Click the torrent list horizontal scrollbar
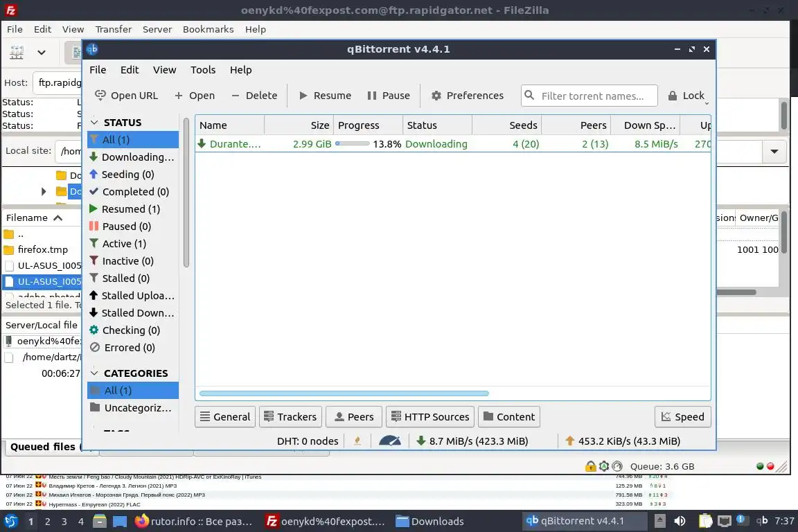The height and width of the screenshot is (532, 798). point(344,393)
